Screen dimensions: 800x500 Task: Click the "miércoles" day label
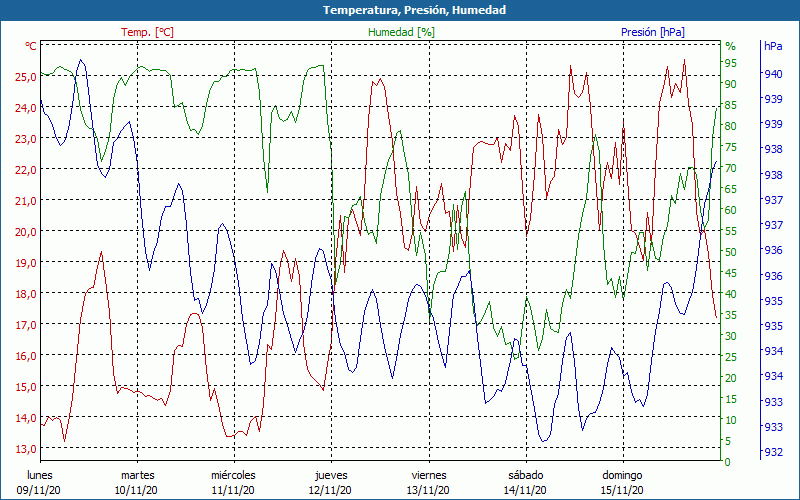click(x=234, y=475)
